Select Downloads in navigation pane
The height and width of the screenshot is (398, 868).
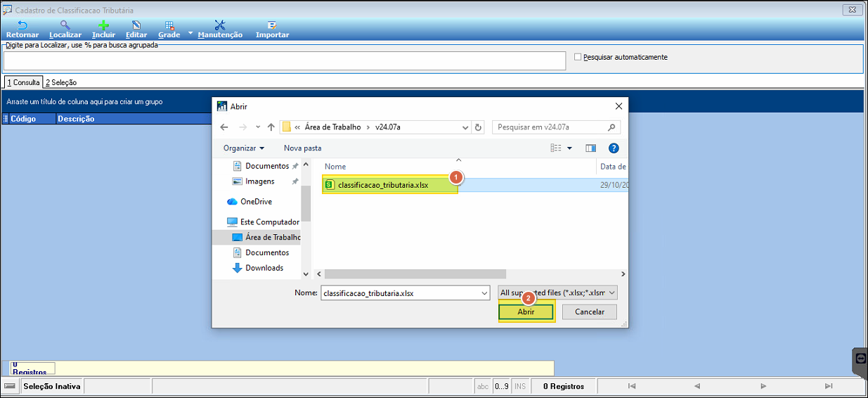coord(257,268)
